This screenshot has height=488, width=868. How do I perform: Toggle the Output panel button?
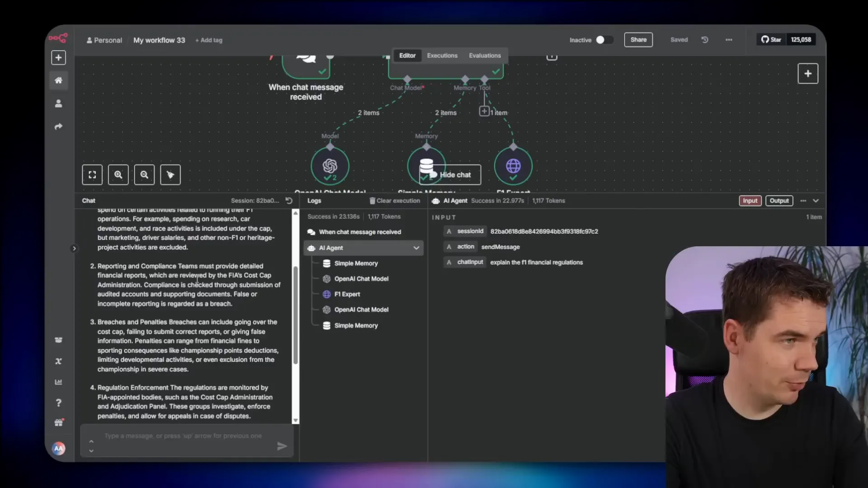[779, 201]
